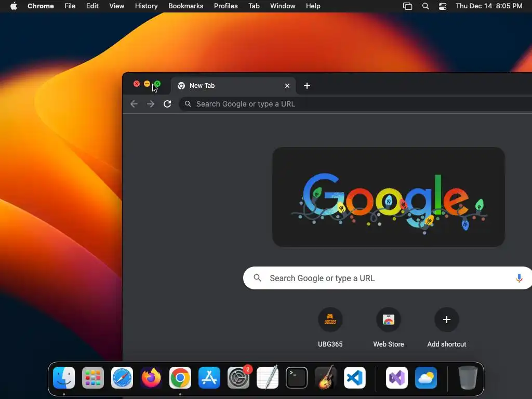Open the Apple menu

14,6
